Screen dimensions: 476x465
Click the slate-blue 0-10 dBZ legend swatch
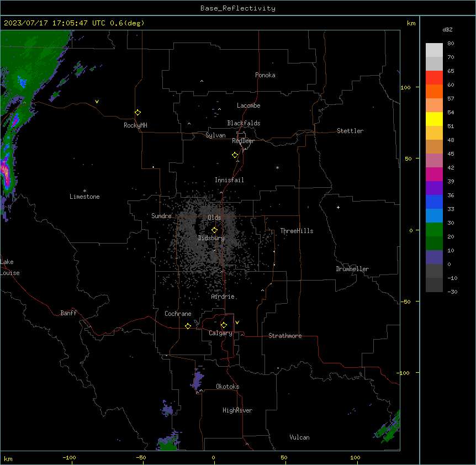click(434, 257)
